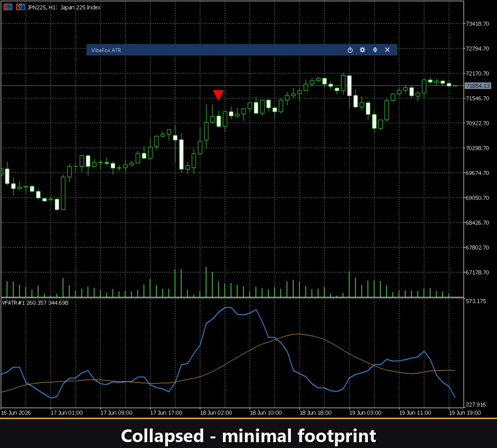Click price scale value 68426.70

click(x=477, y=223)
